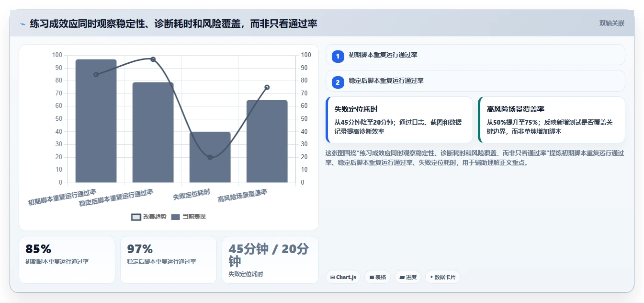Click the bar for 稳定后脚本重复运行通过率
Screen dimensions: 644x303
click(153, 132)
